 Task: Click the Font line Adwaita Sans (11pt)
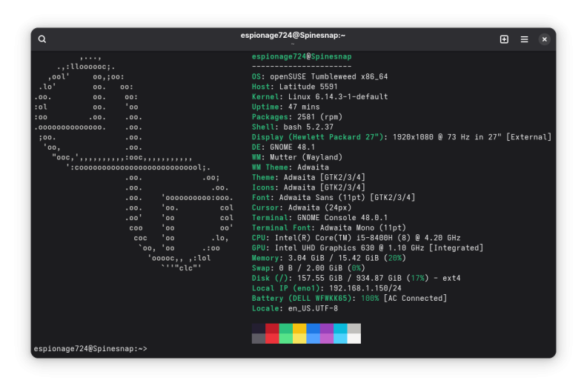[x=334, y=198]
